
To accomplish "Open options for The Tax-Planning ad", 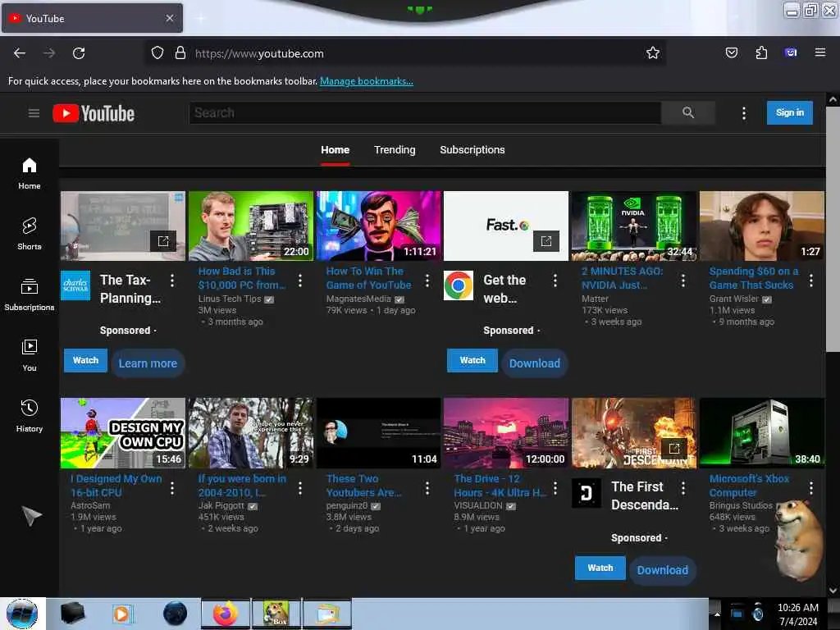I will [x=172, y=281].
